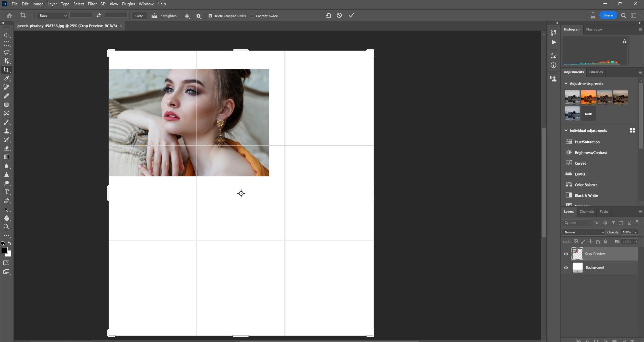Screen dimensions: 644x342
Task: Open the Filter menu
Action: tap(92, 4)
